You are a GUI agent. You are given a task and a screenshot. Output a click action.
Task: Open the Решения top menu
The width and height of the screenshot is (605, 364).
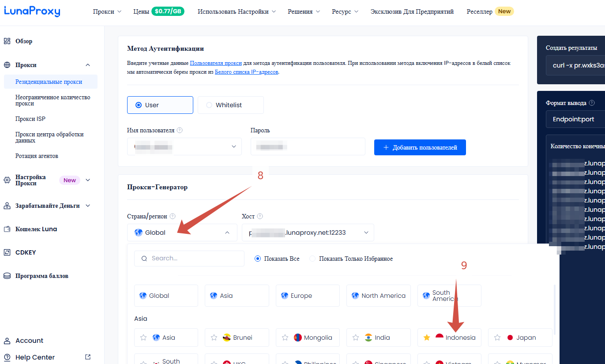(303, 12)
